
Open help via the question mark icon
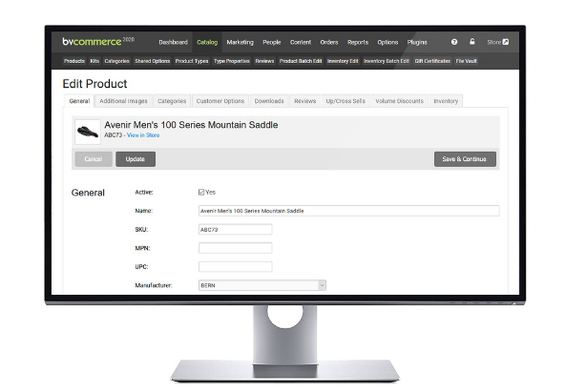454,42
